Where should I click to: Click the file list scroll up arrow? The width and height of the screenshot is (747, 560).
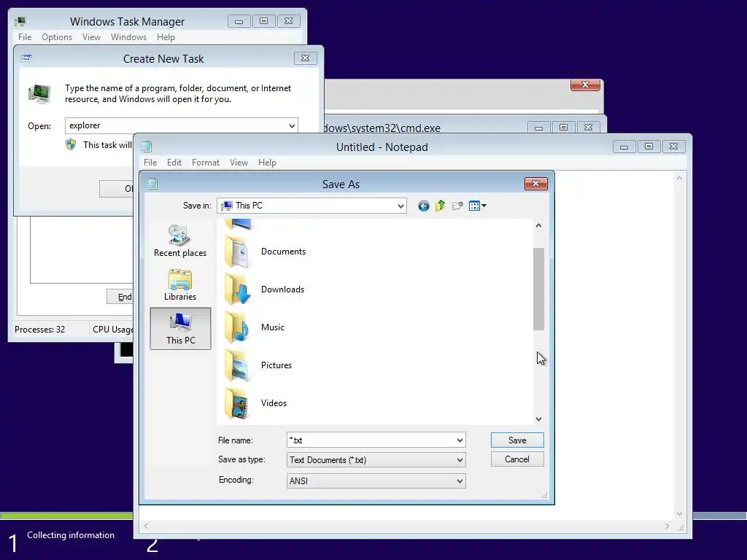(538, 226)
